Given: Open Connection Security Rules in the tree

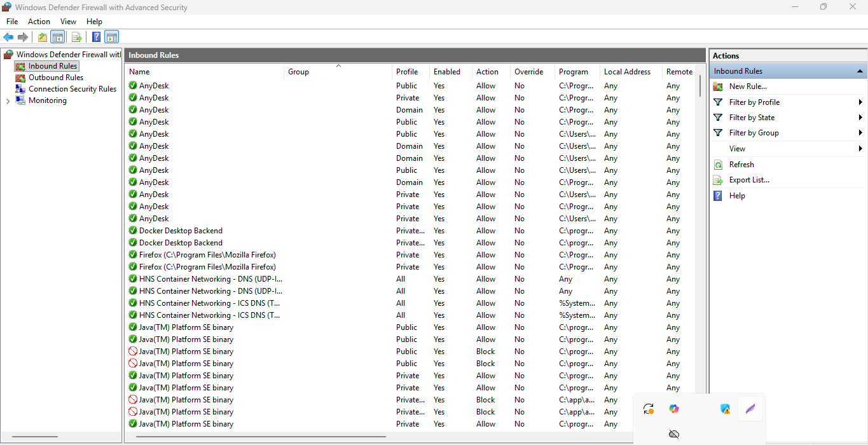Looking at the screenshot, I should click(x=72, y=89).
